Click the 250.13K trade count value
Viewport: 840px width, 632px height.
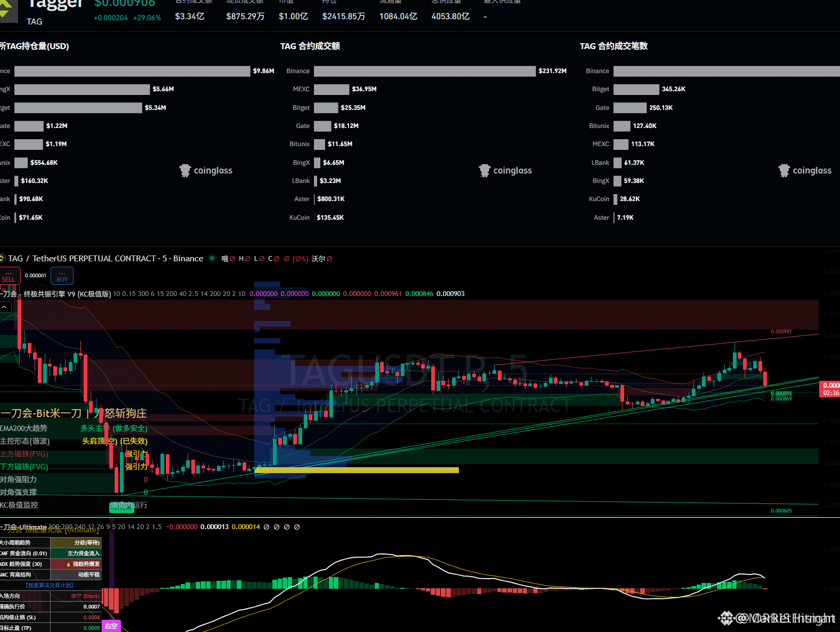click(661, 108)
